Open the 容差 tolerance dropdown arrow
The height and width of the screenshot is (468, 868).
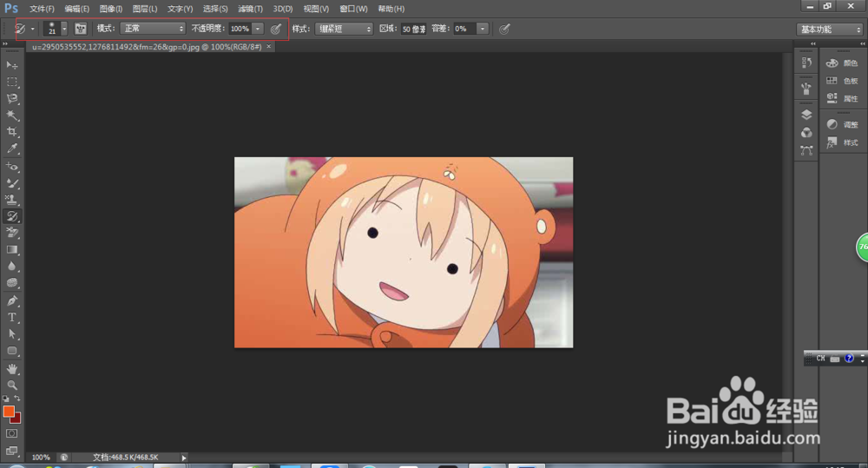(x=482, y=29)
